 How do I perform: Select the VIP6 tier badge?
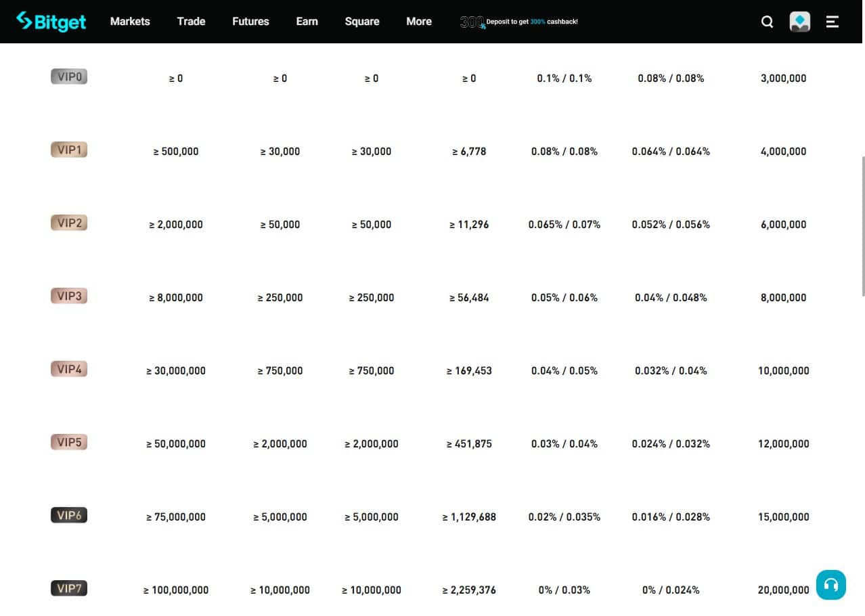pyautogui.click(x=68, y=515)
